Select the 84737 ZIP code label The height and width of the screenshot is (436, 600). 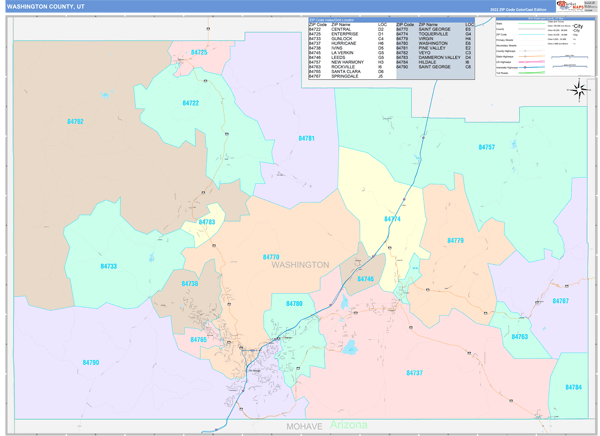(414, 372)
